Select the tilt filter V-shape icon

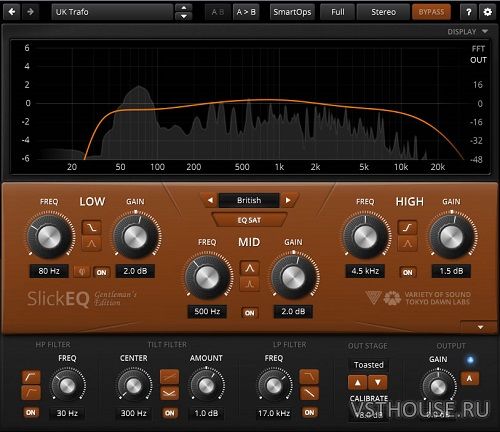click(169, 393)
